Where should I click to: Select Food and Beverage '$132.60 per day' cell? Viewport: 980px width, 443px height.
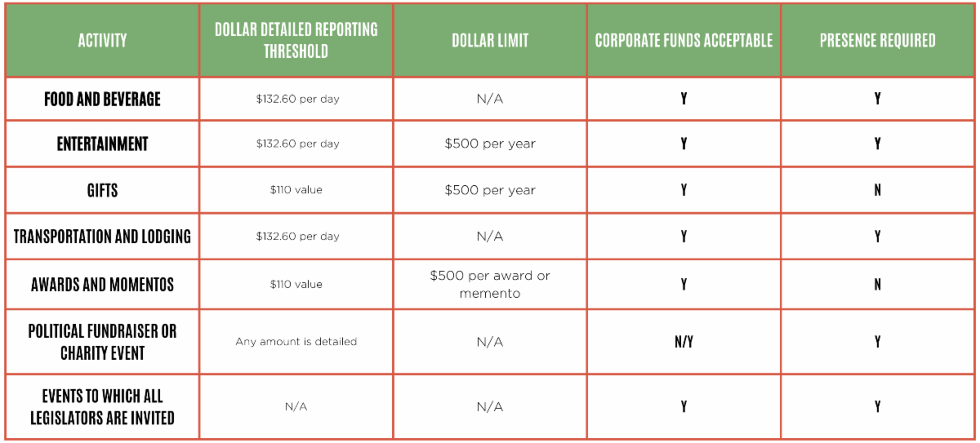(296, 100)
